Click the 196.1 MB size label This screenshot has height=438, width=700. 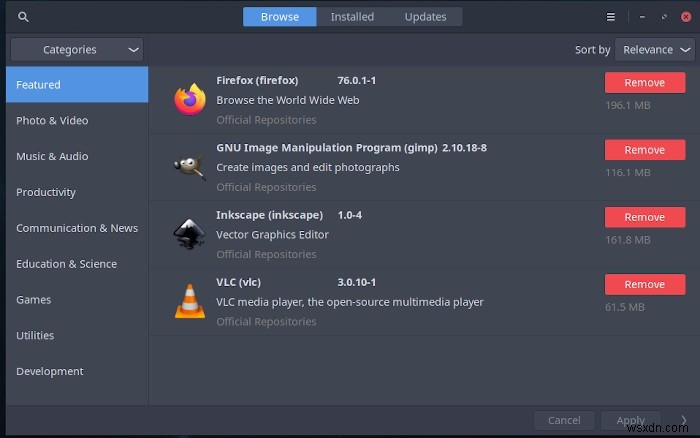click(x=628, y=105)
